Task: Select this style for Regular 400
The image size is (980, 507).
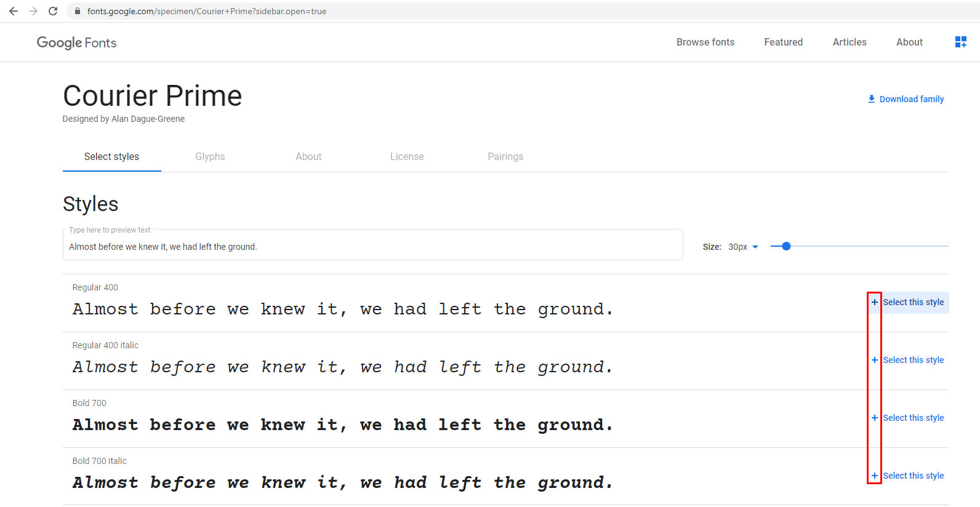Action: [x=914, y=302]
